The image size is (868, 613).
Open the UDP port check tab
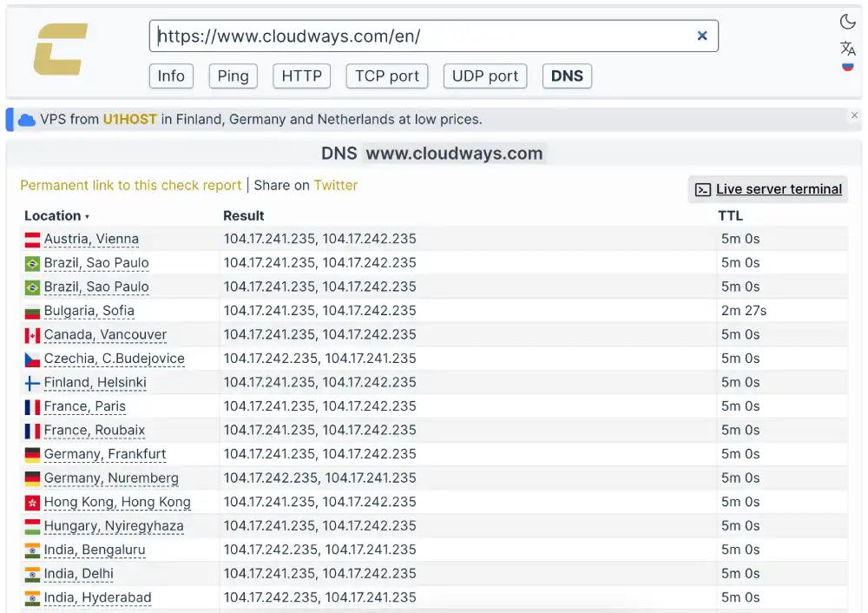484,76
